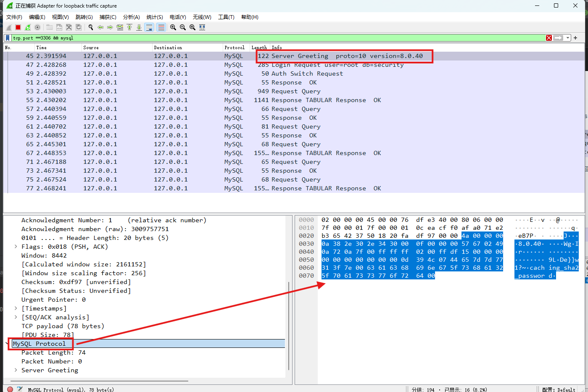Jump to first packet icon
Viewport: 588px width, 392px height.
click(x=129, y=27)
